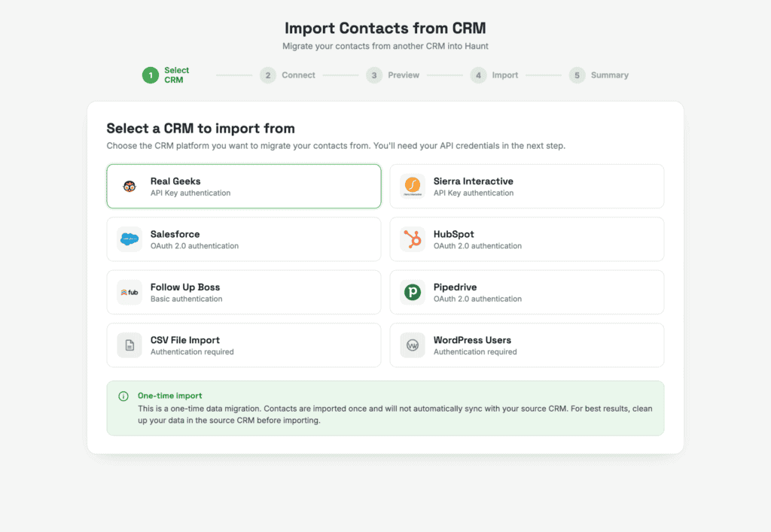Click the Sierra Interactive orange logo icon
771x532 pixels.
pos(413,186)
